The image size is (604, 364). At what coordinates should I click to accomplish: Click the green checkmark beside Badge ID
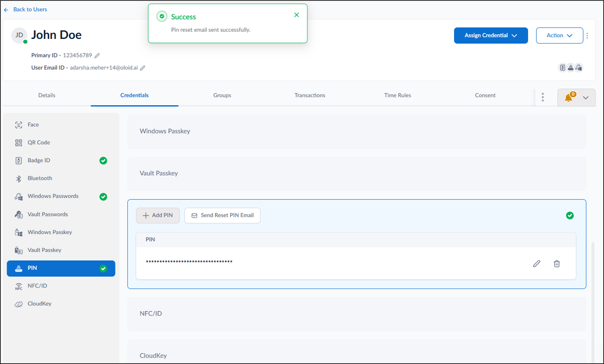point(103,161)
